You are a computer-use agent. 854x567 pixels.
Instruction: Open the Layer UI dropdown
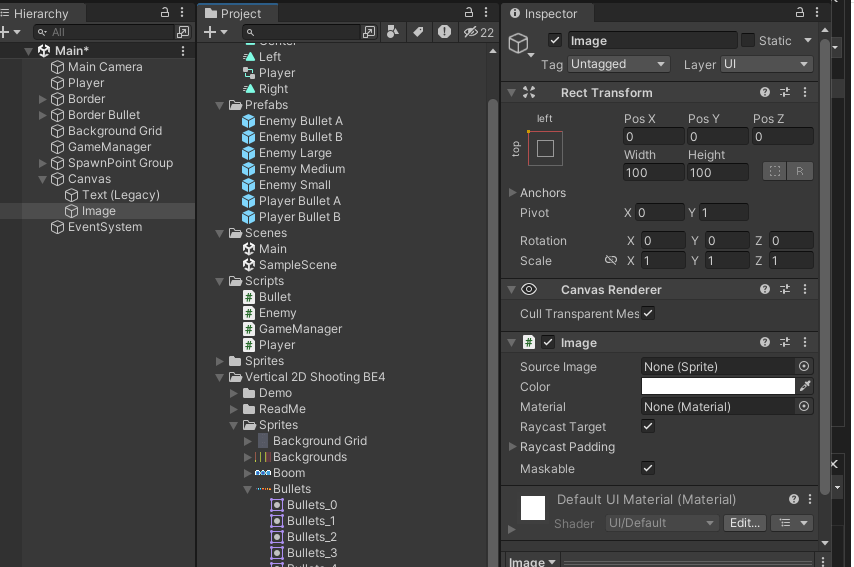767,64
